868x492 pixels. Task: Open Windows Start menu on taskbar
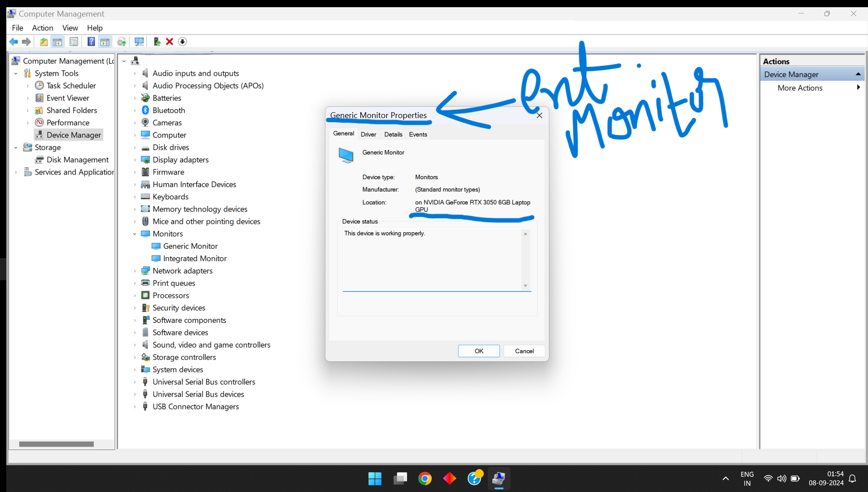(x=375, y=479)
